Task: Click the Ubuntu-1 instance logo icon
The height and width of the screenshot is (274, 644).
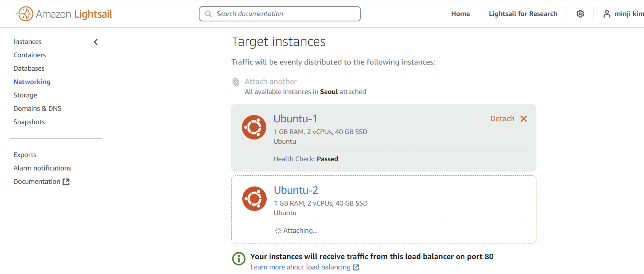Action: point(254,127)
